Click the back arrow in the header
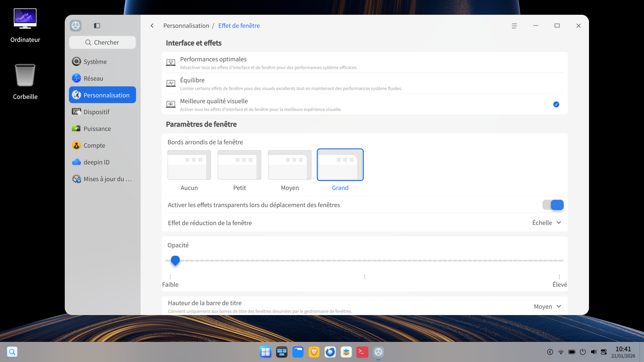 pyautogui.click(x=152, y=25)
